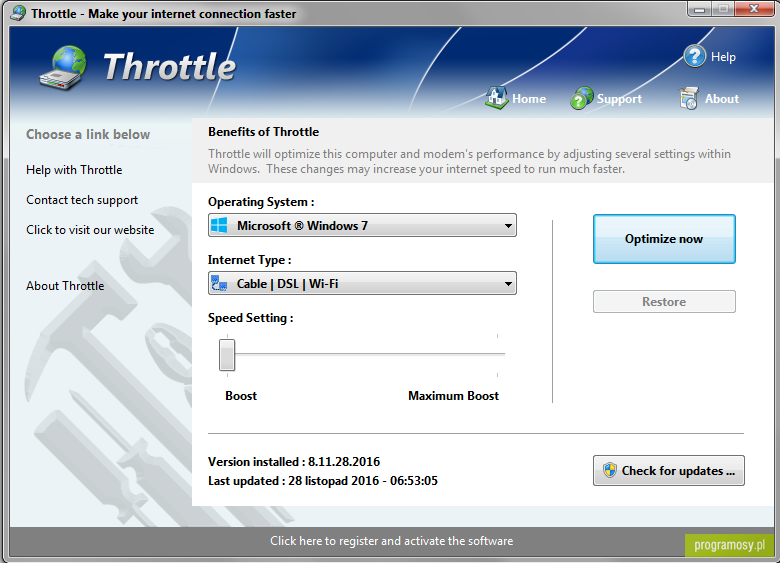Click Version installed 8.11.28.2016 text
780x563 pixels.
tap(294, 462)
